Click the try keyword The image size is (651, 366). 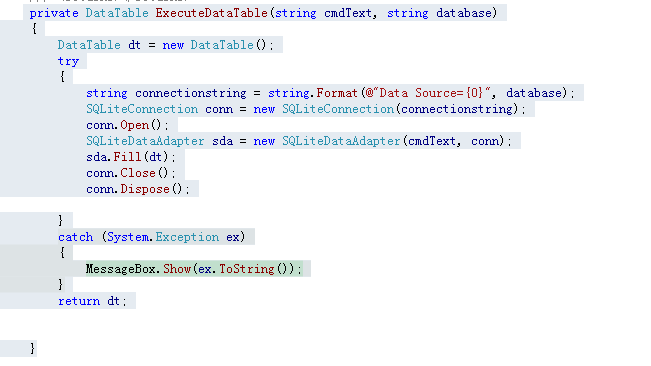click(68, 61)
